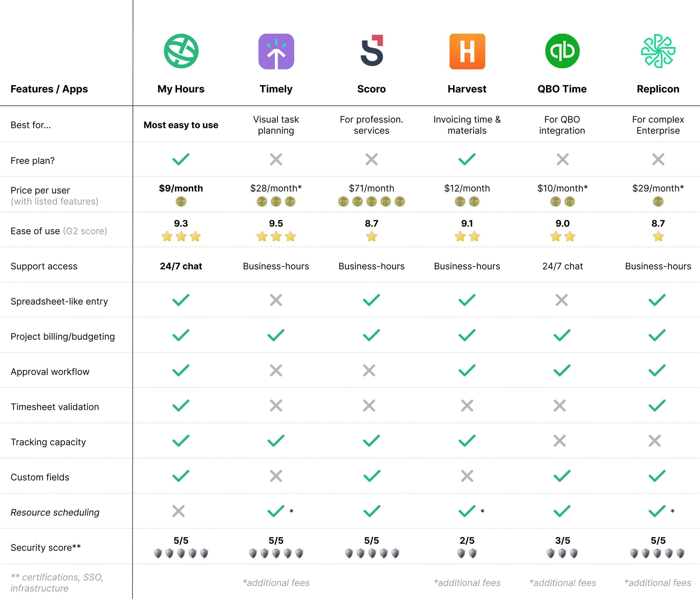Click Timely free plan cross mark
This screenshot has height=599, width=700.
[276, 159]
